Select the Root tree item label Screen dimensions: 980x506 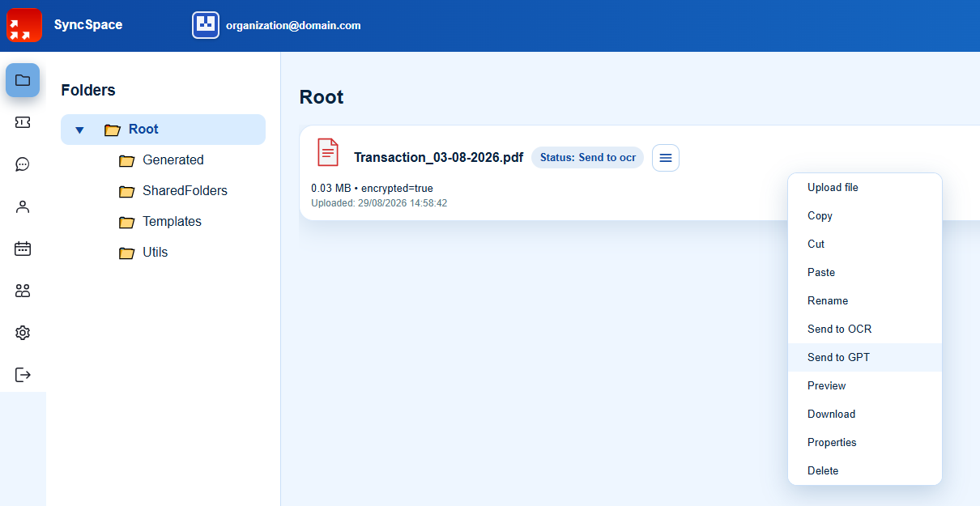pos(143,130)
